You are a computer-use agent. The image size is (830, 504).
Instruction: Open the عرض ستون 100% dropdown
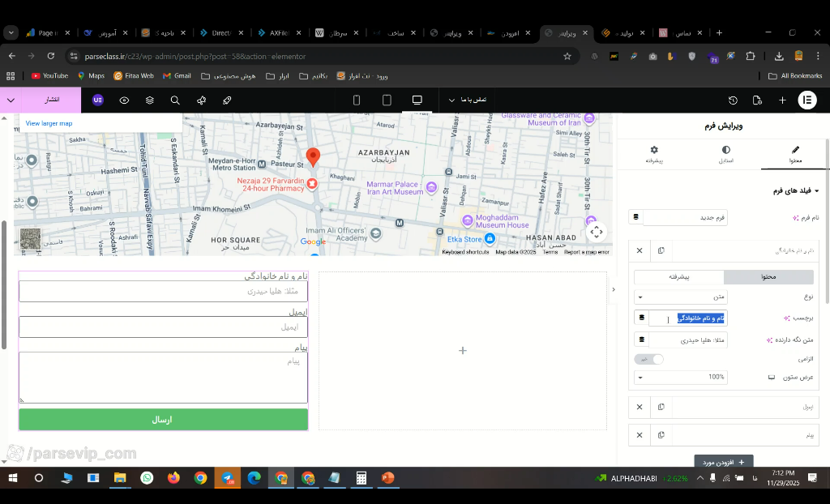click(x=681, y=377)
